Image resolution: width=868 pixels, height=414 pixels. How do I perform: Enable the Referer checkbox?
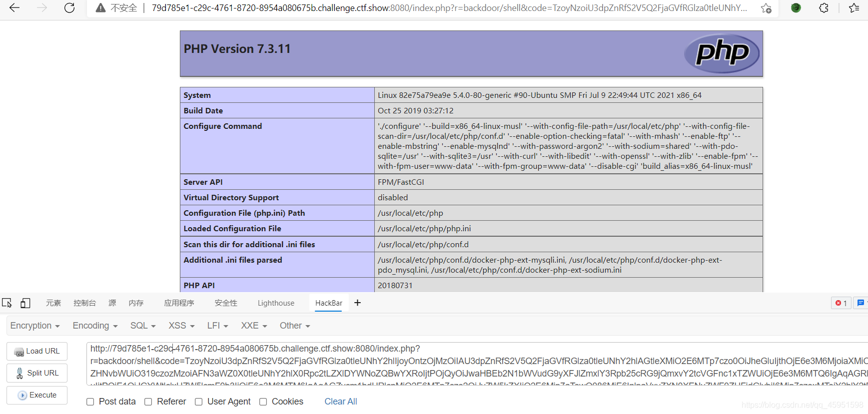148,402
